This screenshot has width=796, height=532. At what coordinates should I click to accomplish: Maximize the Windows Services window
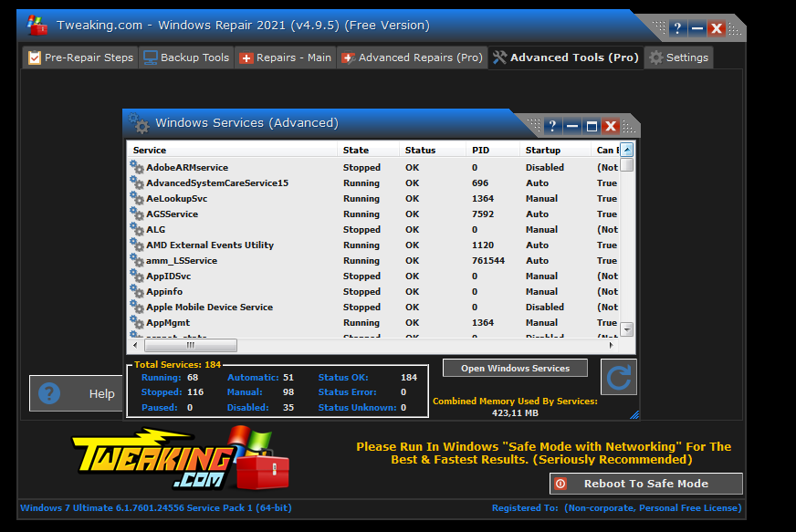[592, 126]
